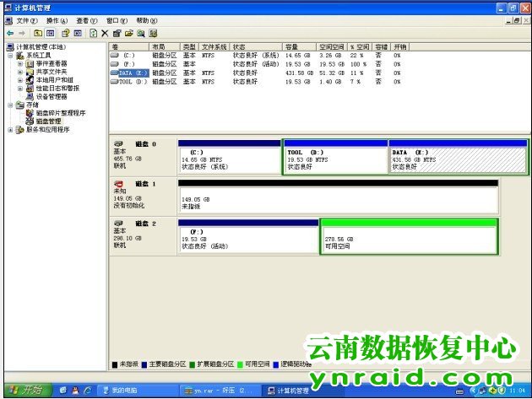Click the Delete (X) toolbar icon
This screenshot has height=399, width=532.
click(105, 33)
